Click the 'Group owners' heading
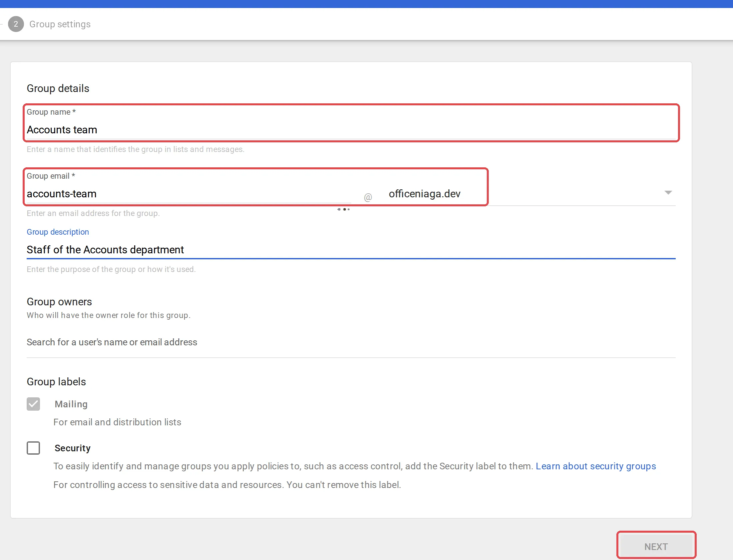This screenshot has width=733, height=560. (x=59, y=302)
